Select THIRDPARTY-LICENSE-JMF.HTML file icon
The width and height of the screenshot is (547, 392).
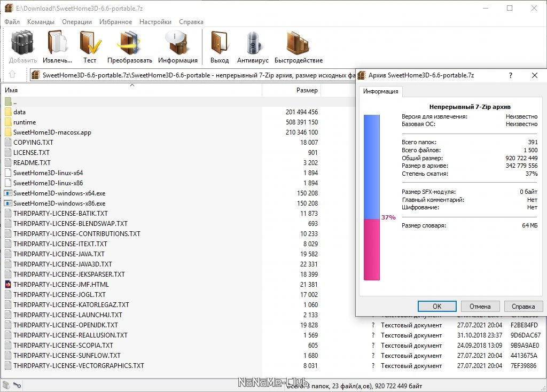(8, 284)
